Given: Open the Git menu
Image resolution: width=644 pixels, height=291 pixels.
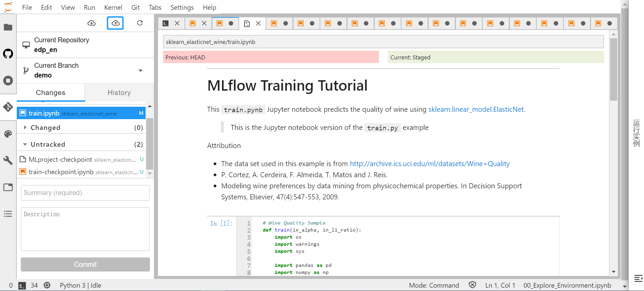Looking at the screenshot, I should tap(136, 7).
